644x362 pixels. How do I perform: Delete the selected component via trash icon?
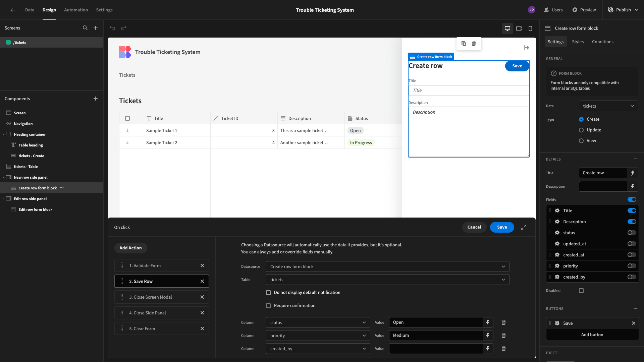tap(474, 44)
